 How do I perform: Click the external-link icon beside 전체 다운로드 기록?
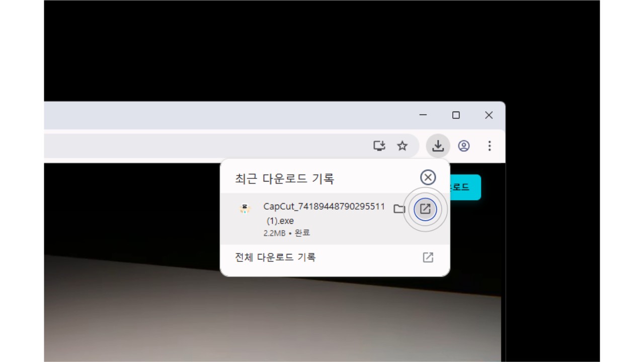428,257
